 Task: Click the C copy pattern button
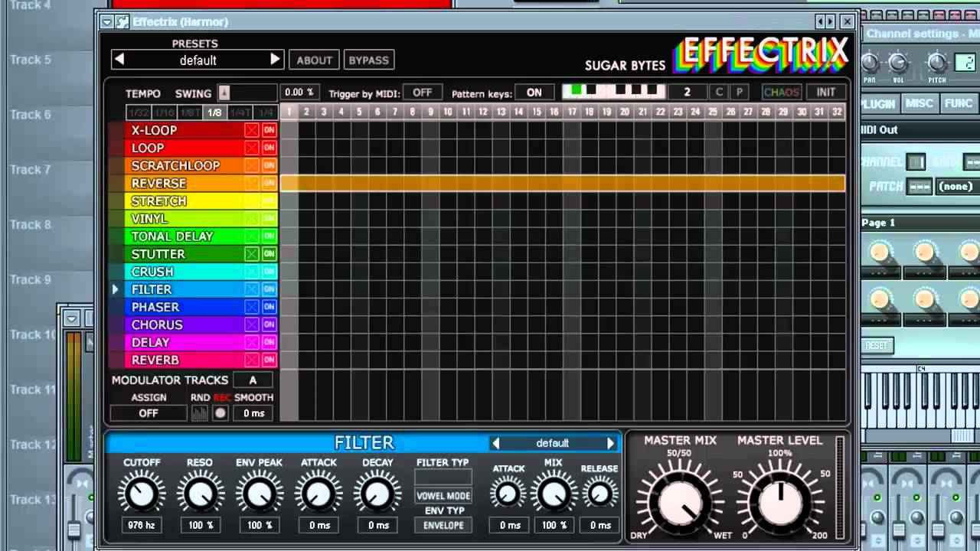click(719, 92)
